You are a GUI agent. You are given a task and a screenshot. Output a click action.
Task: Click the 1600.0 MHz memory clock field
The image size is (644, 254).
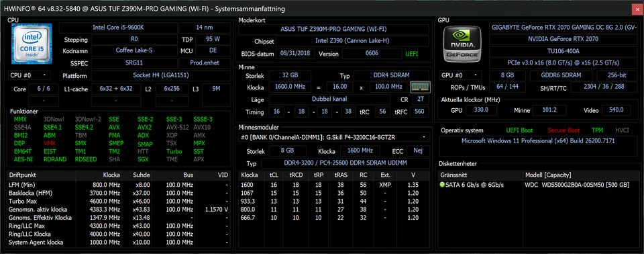(290, 87)
